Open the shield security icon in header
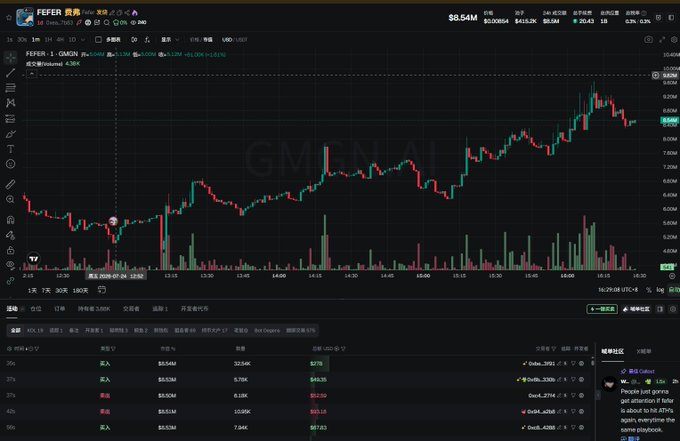The height and width of the screenshot is (441, 680). tap(658, 17)
